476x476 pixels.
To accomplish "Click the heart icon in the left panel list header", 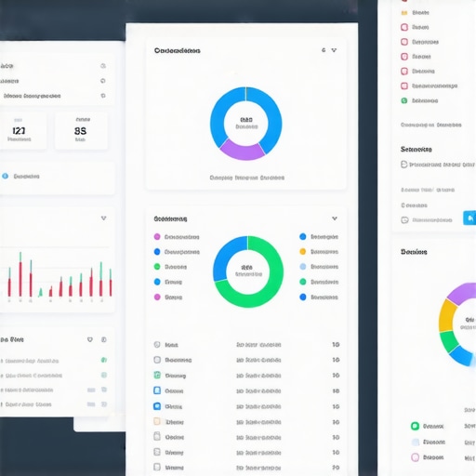I will pos(90,339).
